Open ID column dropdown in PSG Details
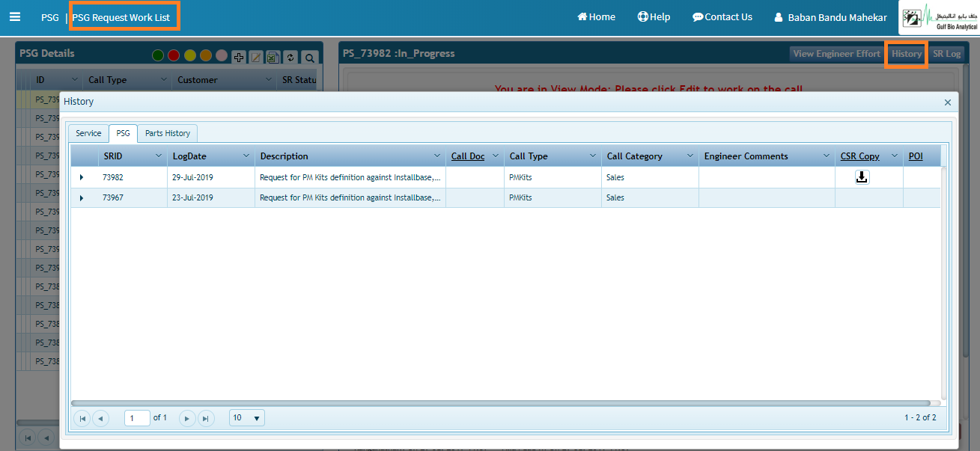Screen dimensions: 980x451 pos(75,79)
